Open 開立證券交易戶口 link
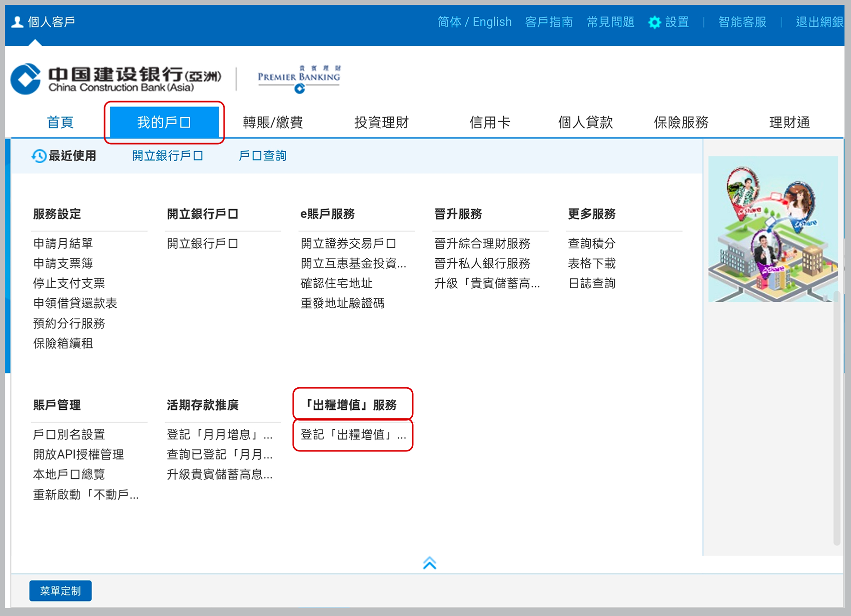Screen dimensions: 851x616 coord(348,244)
